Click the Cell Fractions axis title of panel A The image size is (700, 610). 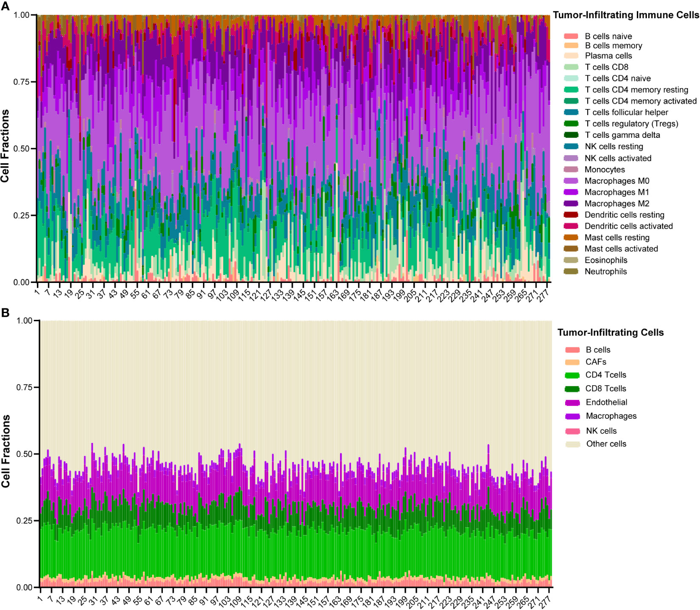[x=5, y=146]
